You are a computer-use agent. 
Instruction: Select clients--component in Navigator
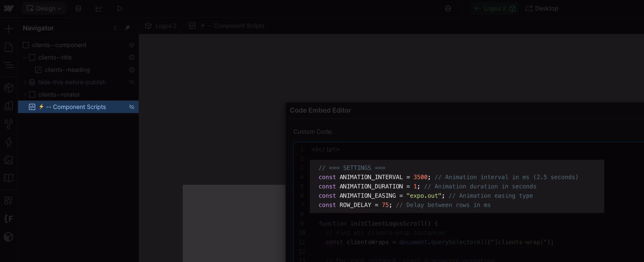(78, 45)
